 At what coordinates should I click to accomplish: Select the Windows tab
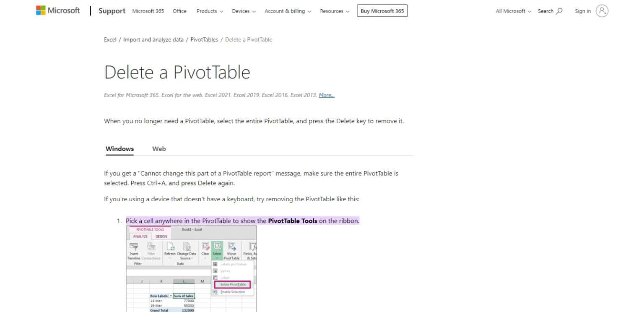pyautogui.click(x=119, y=149)
